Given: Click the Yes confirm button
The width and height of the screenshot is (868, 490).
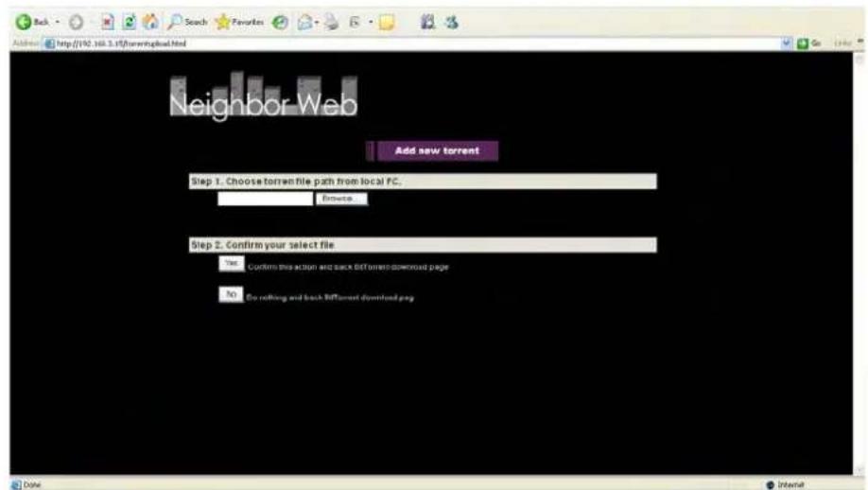Looking at the screenshot, I should tap(231, 264).
